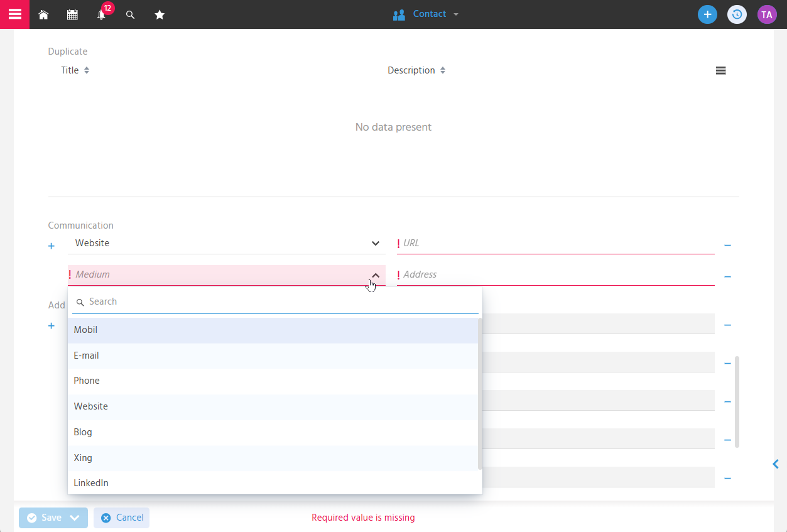The width and height of the screenshot is (787, 532).
Task: Open the hamburger main menu
Action: (x=14, y=14)
